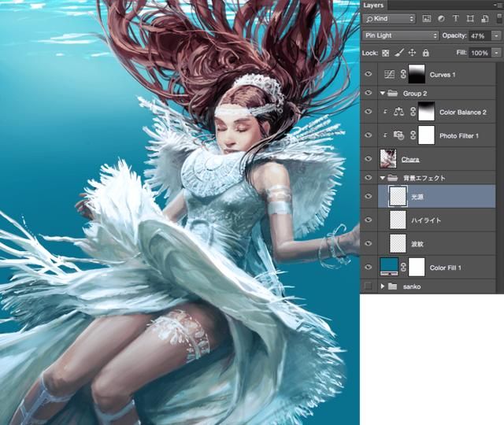The width and height of the screenshot is (504, 425).
Task: Select the Photo Filter 1 mask thumbnail
Action: (x=426, y=135)
